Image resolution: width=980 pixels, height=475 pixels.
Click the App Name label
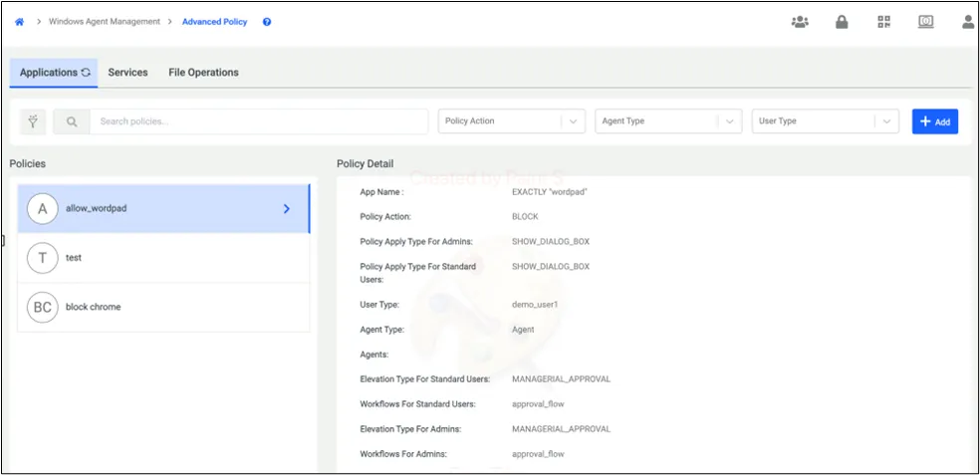381,192
